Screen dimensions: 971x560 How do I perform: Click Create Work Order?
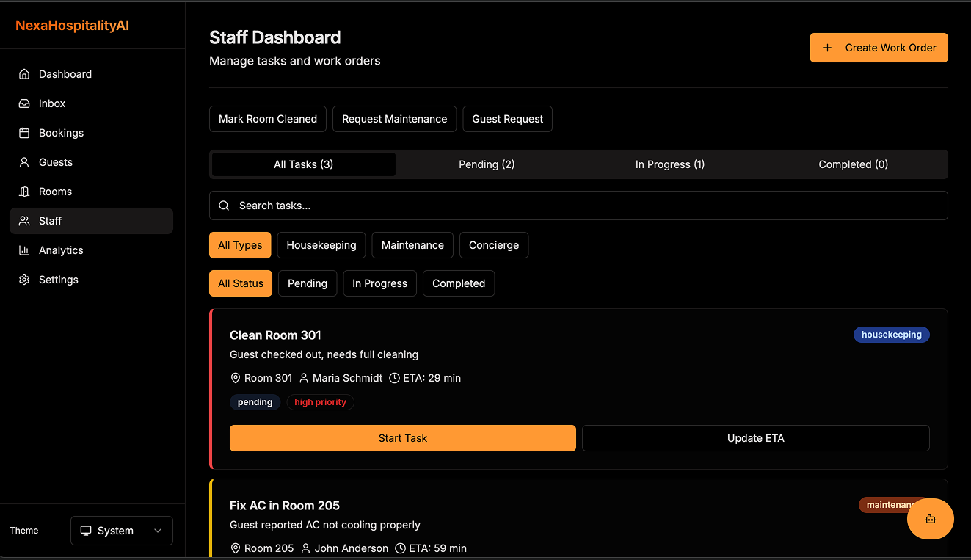tap(879, 47)
